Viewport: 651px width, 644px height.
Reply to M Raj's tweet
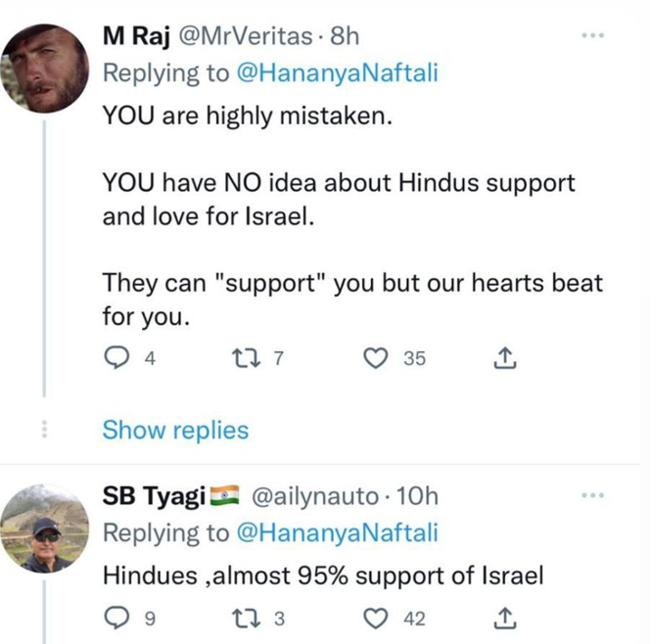click(116, 359)
